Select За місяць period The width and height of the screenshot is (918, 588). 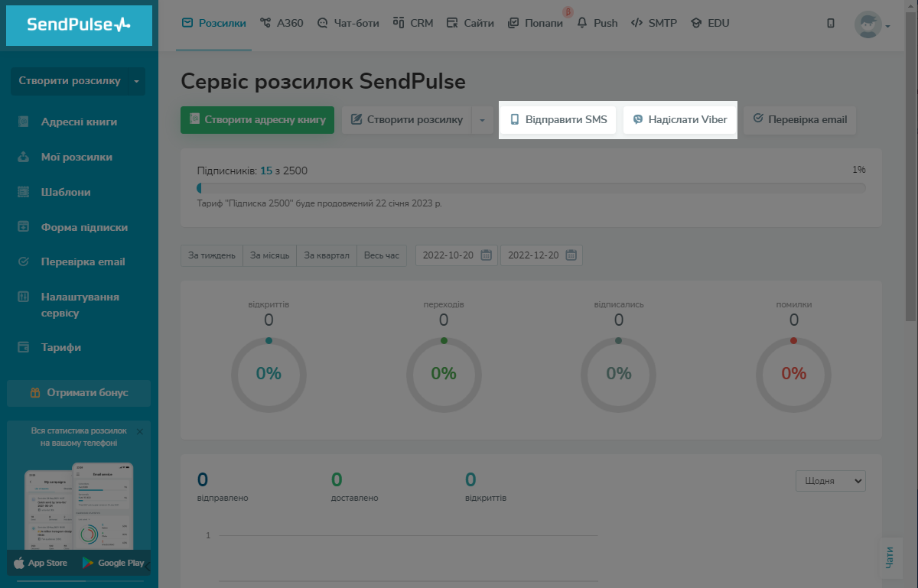pyautogui.click(x=270, y=255)
